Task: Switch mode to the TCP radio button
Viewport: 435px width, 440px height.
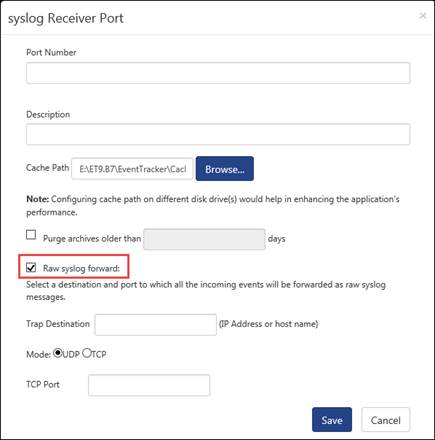Action: click(x=87, y=353)
